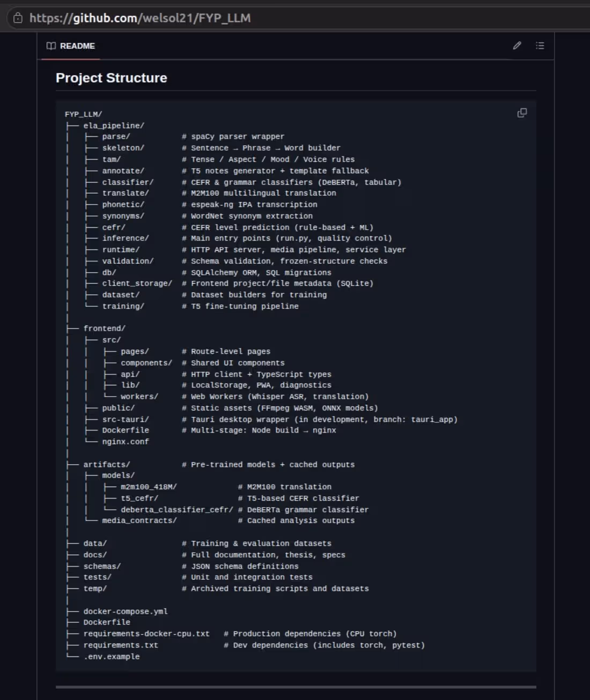Select the src-tauri/ directory line

pyautogui.click(x=126, y=419)
